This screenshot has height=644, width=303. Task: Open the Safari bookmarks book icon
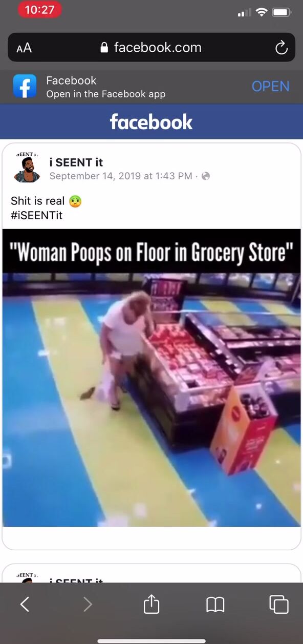[x=215, y=605]
